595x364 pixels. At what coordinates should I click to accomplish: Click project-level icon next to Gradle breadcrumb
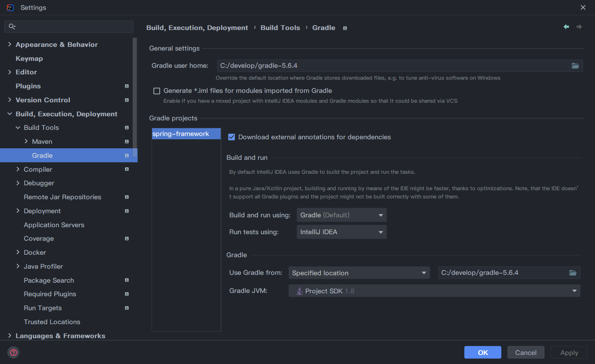[345, 28]
